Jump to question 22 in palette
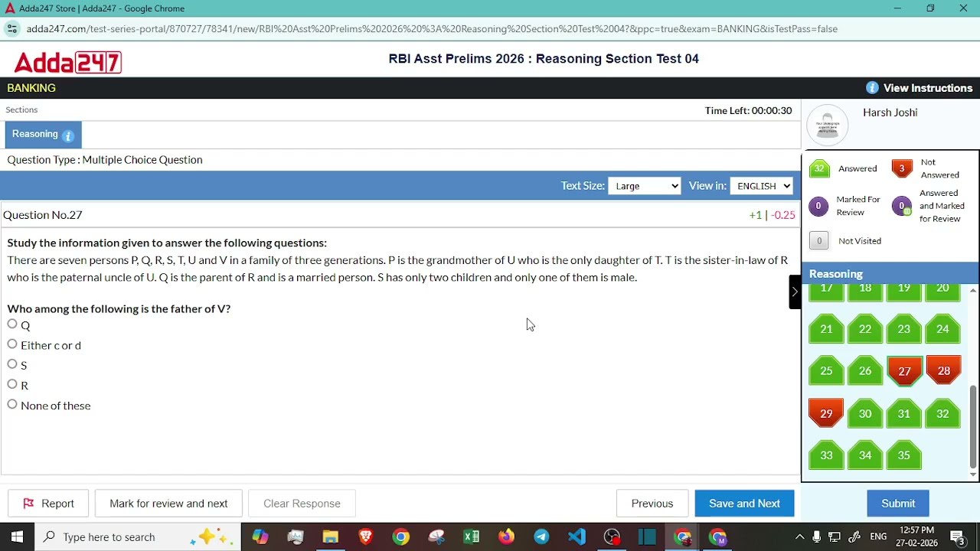Screen dimensions: 980x551 click(x=865, y=329)
